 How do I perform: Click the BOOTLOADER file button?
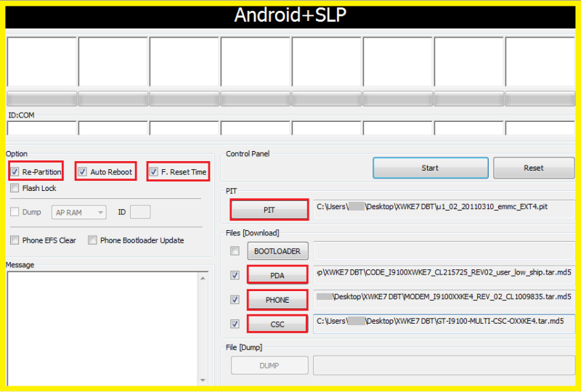(x=277, y=251)
